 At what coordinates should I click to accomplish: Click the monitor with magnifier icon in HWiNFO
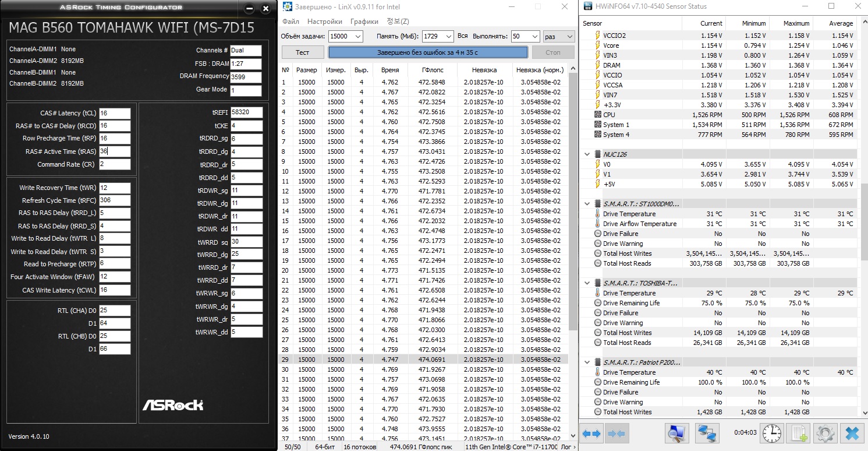click(676, 434)
